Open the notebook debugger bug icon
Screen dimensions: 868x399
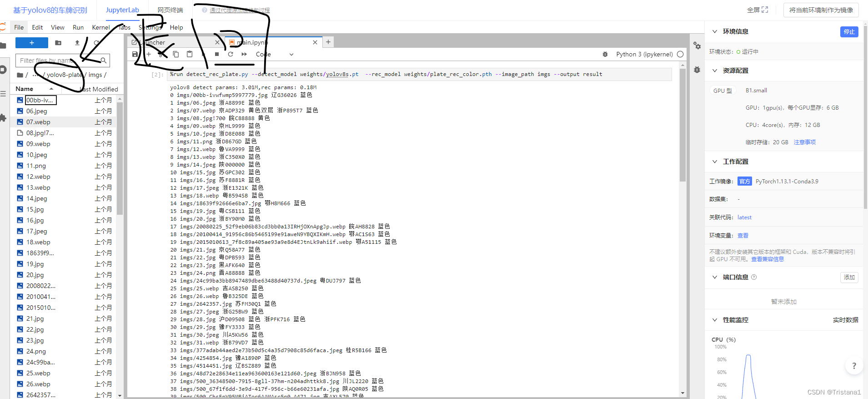(605, 54)
